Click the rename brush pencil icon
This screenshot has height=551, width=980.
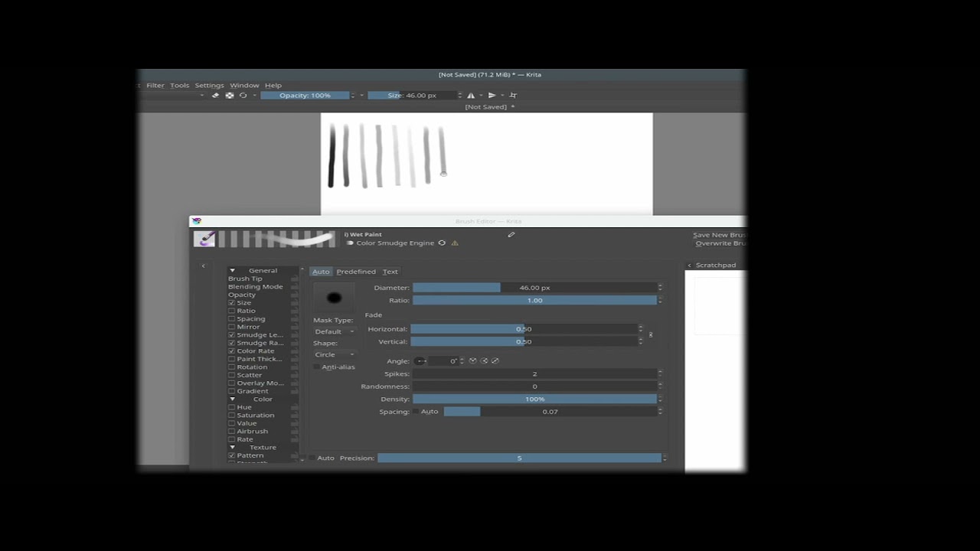point(511,235)
